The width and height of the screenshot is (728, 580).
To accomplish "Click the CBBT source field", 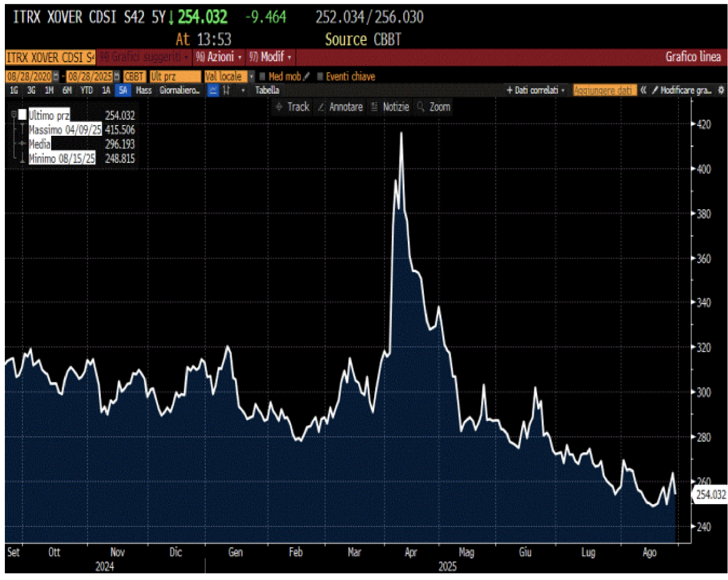I will tap(134, 76).
